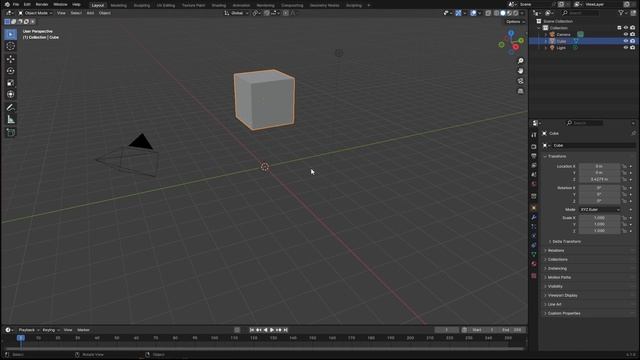Open the timeline Keying menu
This screenshot has height=360, width=640.
(51, 330)
